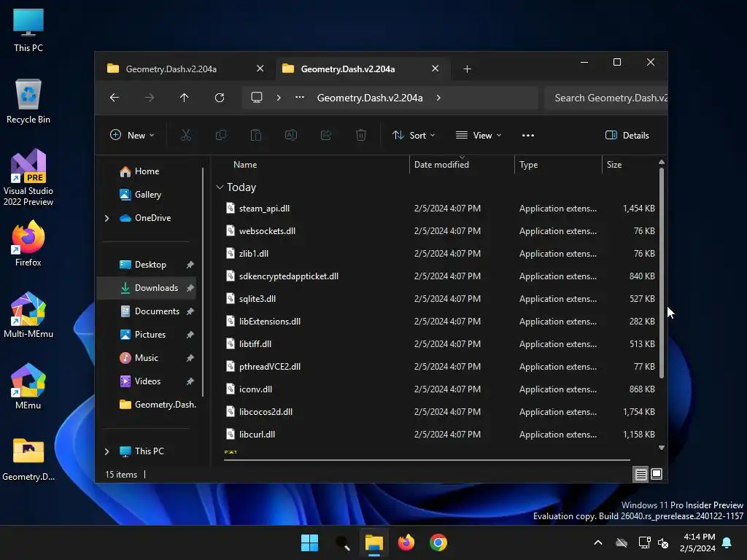Sort by Date modified column header
Image resolution: width=747 pixels, height=560 pixels.
(441, 165)
